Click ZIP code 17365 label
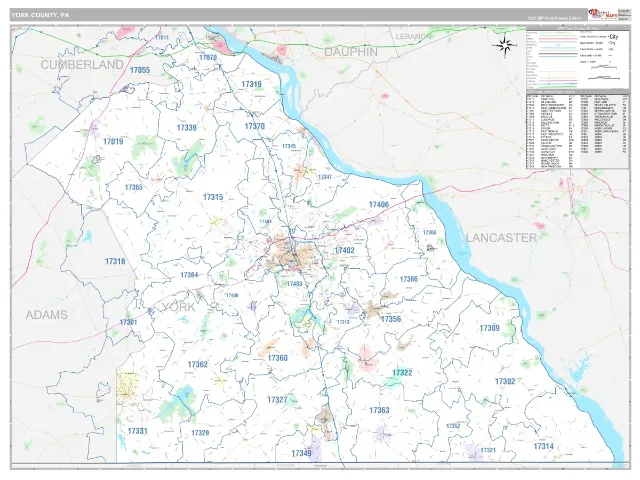The height and width of the screenshot is (480, 640). (x=133, y=187)
